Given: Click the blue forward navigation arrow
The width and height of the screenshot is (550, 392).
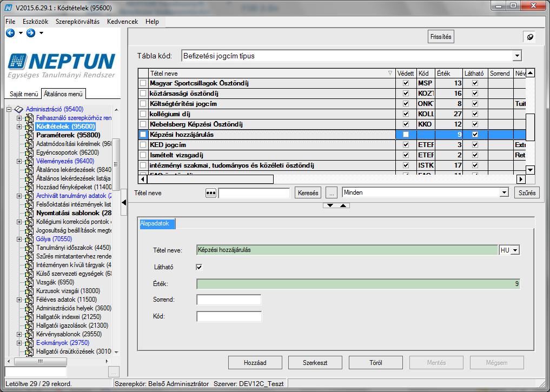Looking at the screenshot, I should coord(31,33).
